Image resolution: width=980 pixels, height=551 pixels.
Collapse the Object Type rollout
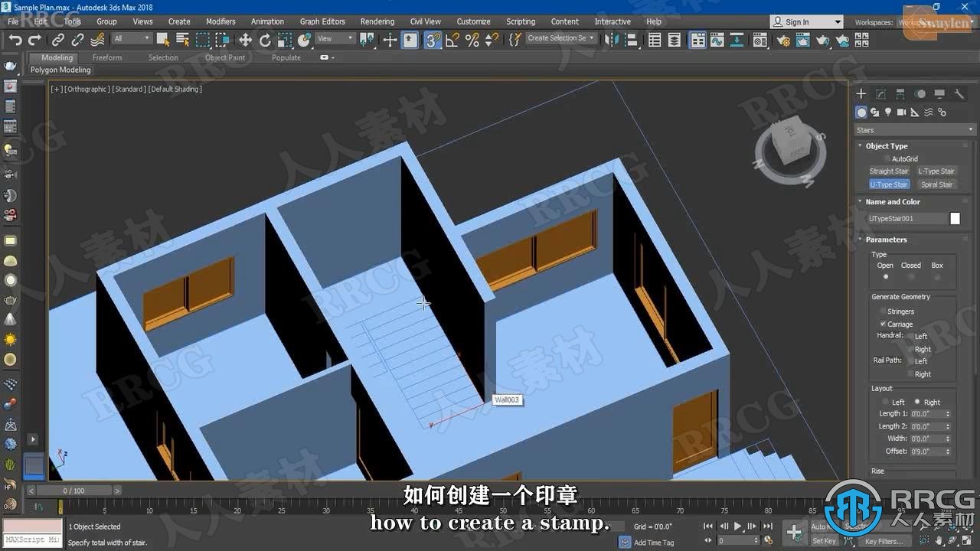click(x=886, y=146)
